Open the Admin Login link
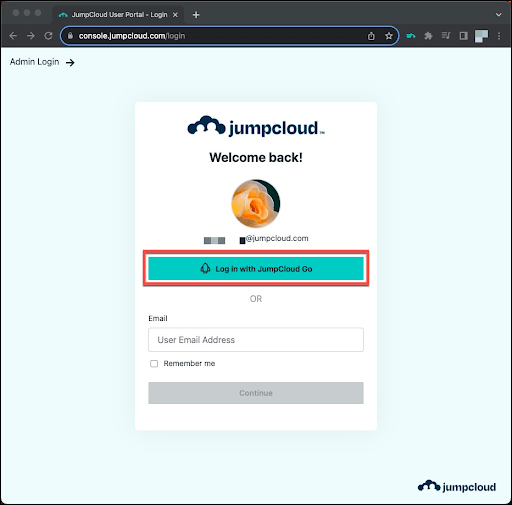The height and width of the screenshot is (505, 512). point(34,62)
